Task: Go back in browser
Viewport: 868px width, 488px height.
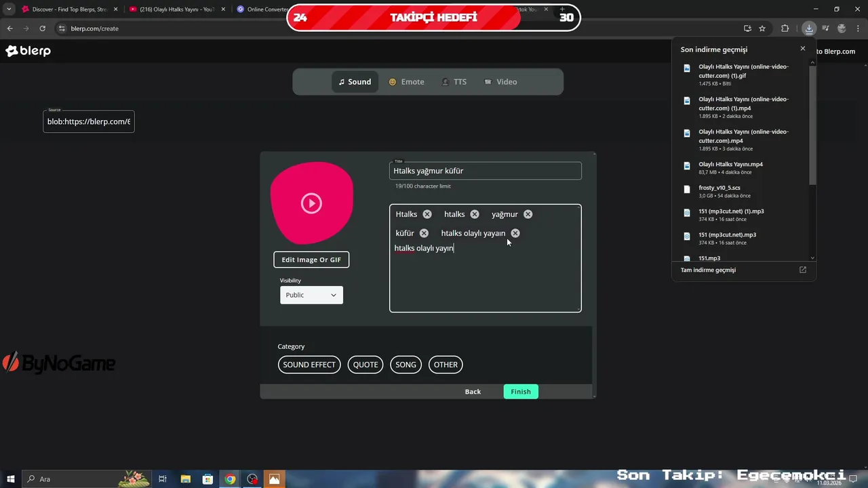Action: (9, 28)
